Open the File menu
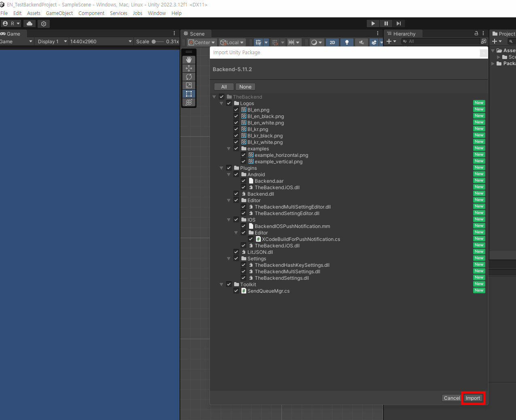The width and height of the screenshot is (516, 420). (4, 13)
